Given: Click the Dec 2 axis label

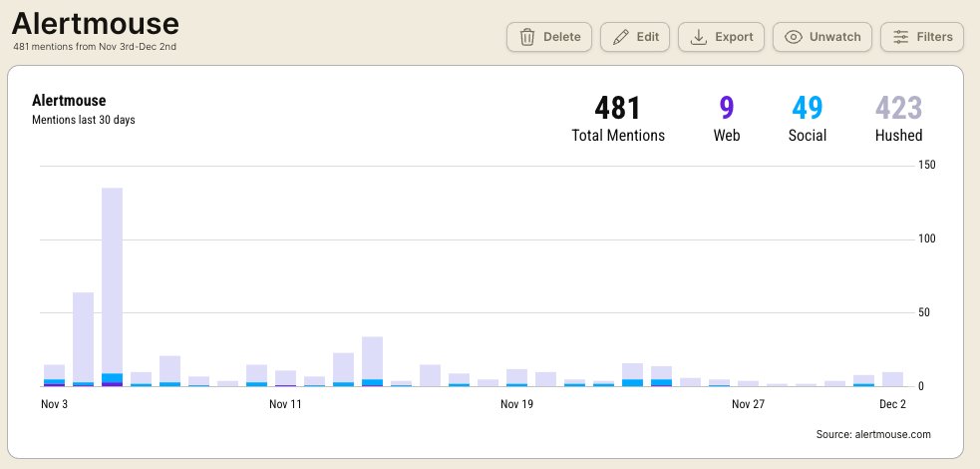Looking at the screenshot, I should click(892, 404).
